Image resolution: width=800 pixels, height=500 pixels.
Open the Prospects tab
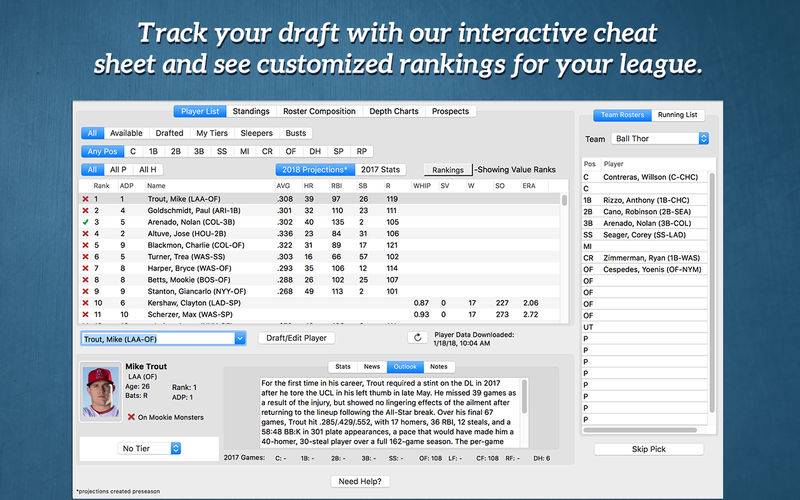coord(451,111)
